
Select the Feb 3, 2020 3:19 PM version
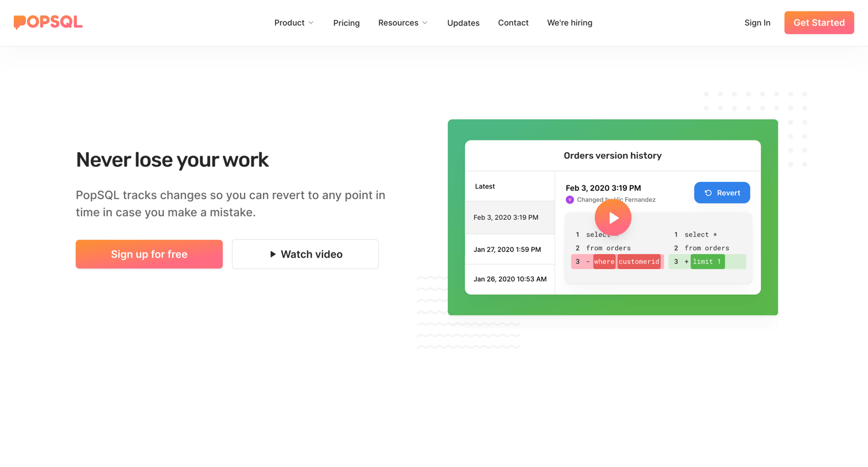click(510, 217)
